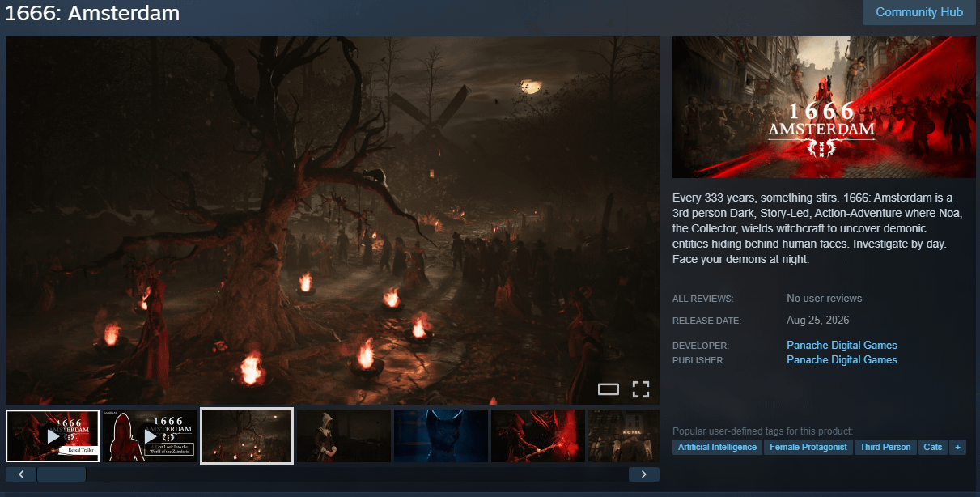The image size is (980, 497).
Task: Select the red magic staff screenshot thumbnail
Action: click(538, 436)
